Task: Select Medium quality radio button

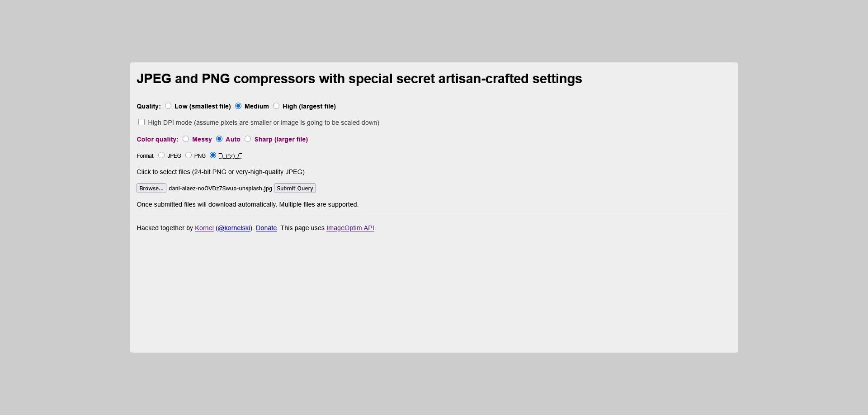Action: pos(238,106)
